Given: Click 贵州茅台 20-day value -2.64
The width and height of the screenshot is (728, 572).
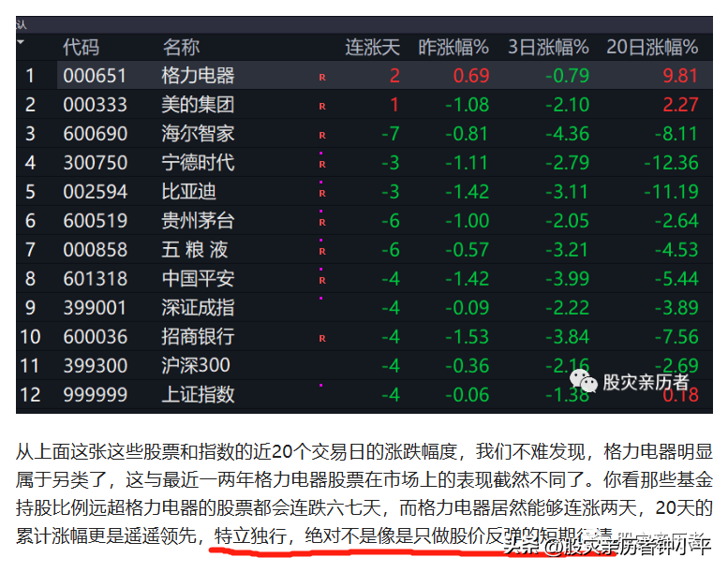Looking at the screenshot, I should tap(676, 221).
